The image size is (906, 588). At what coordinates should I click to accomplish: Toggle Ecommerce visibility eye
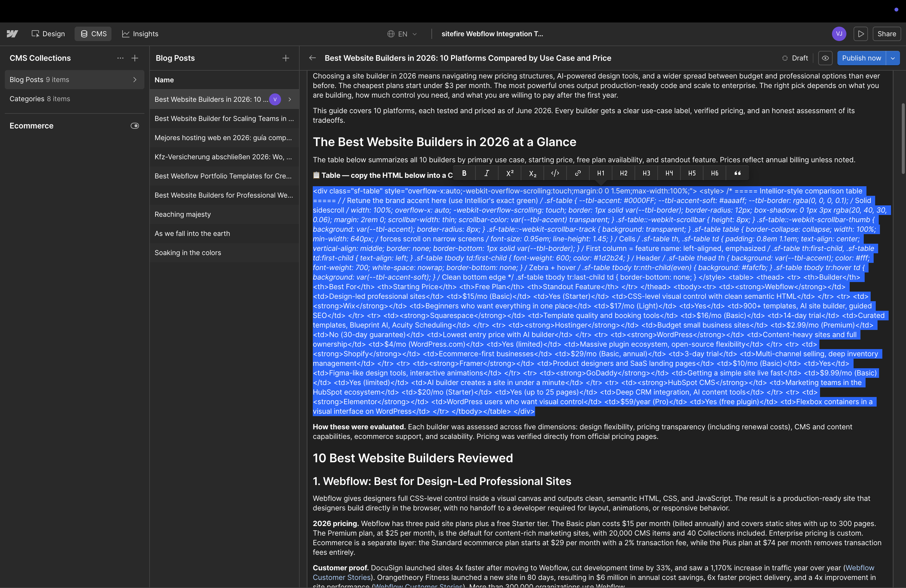tap(135, 126)
